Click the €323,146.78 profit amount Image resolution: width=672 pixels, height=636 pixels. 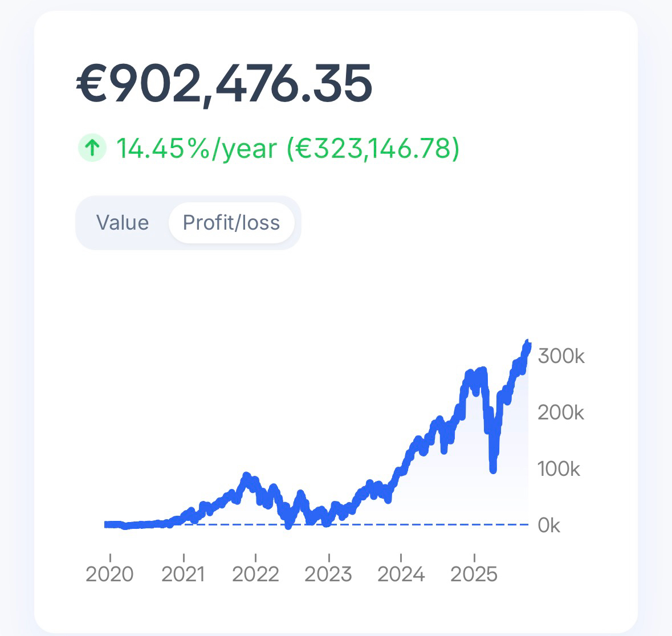tap(373, 149)
